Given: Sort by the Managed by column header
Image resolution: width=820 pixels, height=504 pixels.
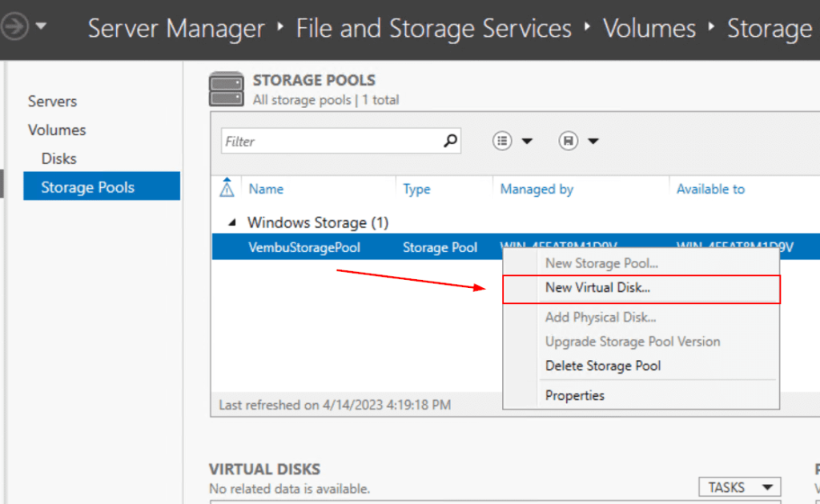Looking at the screenshot, I should (537, 189).
